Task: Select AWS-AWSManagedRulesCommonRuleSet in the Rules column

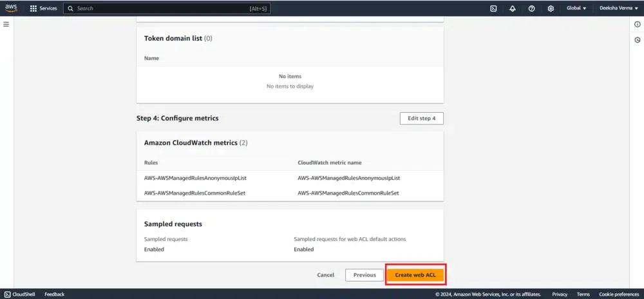Action: pyautogui.click(x=194, y=193)
